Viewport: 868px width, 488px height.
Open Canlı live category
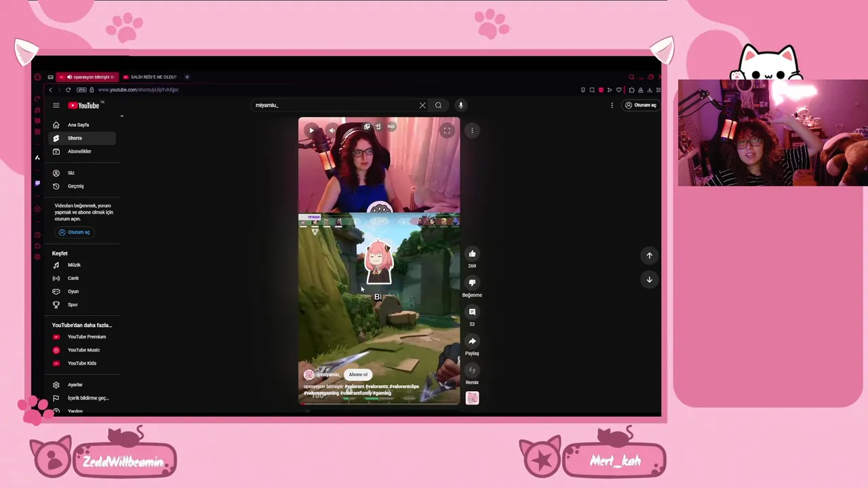point(83,278)
